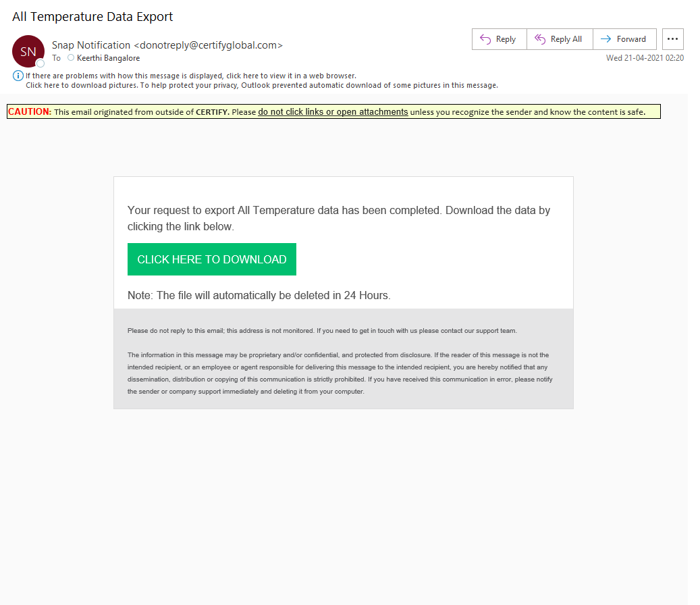Image resolution: width=700 pixels, height=605 pixels.
Task: Click the green CLICK HERE TO DOWNLOAD button
Action: point(212,259)
